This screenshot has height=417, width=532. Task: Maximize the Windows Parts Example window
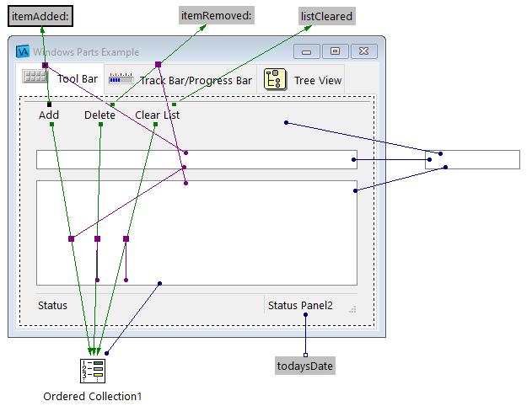click(x=335, y=51)
